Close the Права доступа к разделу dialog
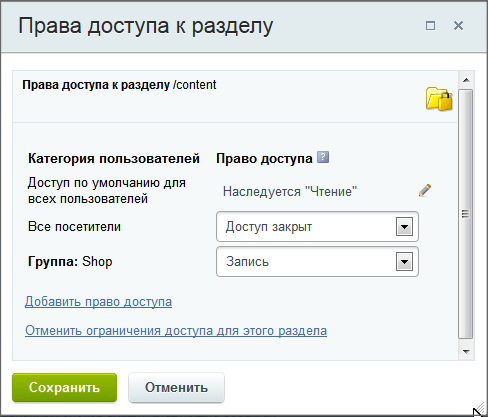Screen dimensions: 488x417 point(458,25)
